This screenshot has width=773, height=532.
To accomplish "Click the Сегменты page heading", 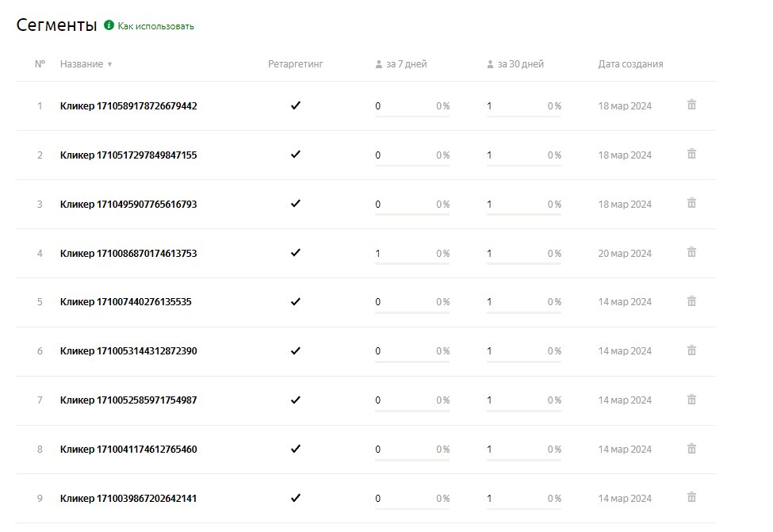I will pyautogui.click(x=57, y=25).
